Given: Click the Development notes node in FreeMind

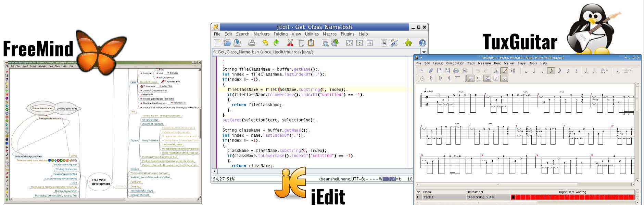Looking at the screenshot, I should pos(65,174).
